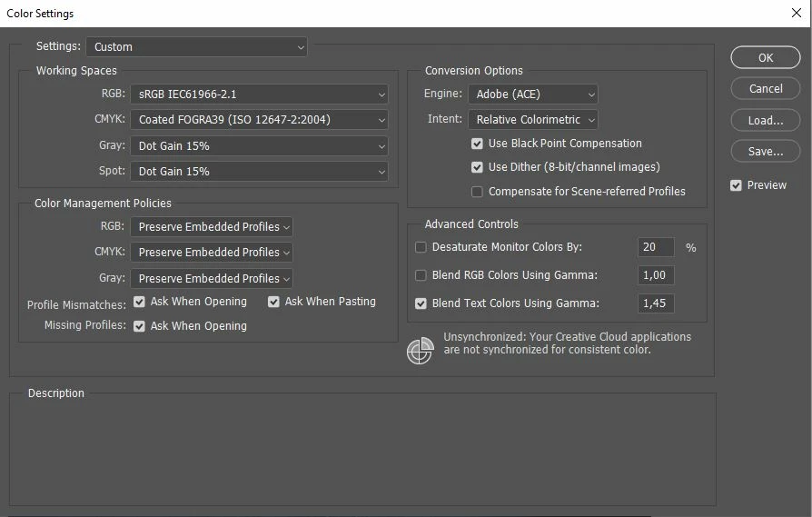Image resolution: width=812 pixels, height=517 pixels.
Task: Click the color synchronization status icon
Action: point(420,351)
